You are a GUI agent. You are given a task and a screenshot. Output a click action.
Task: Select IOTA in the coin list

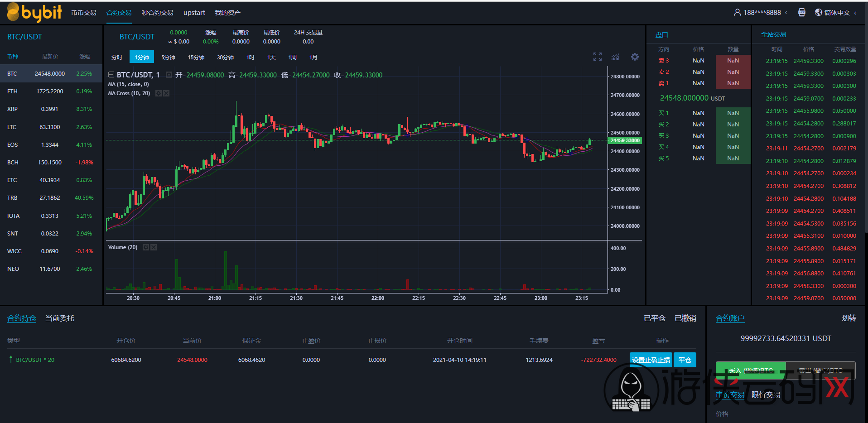(x=51, y=216)
